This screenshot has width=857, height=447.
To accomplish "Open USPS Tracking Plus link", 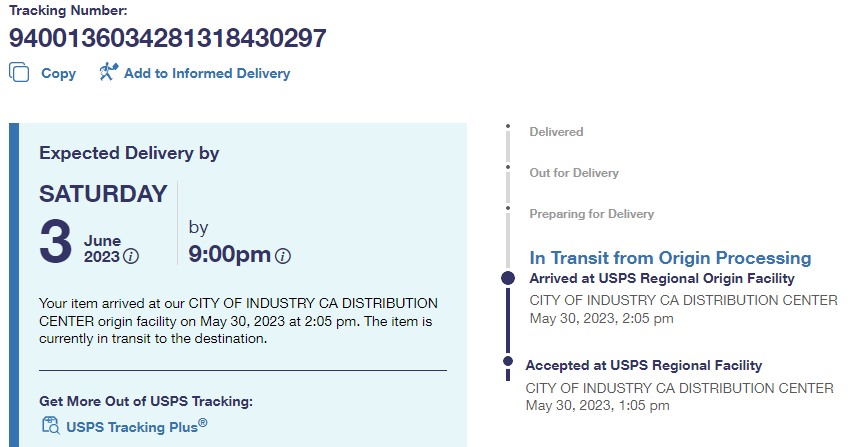I will point(136,427).
